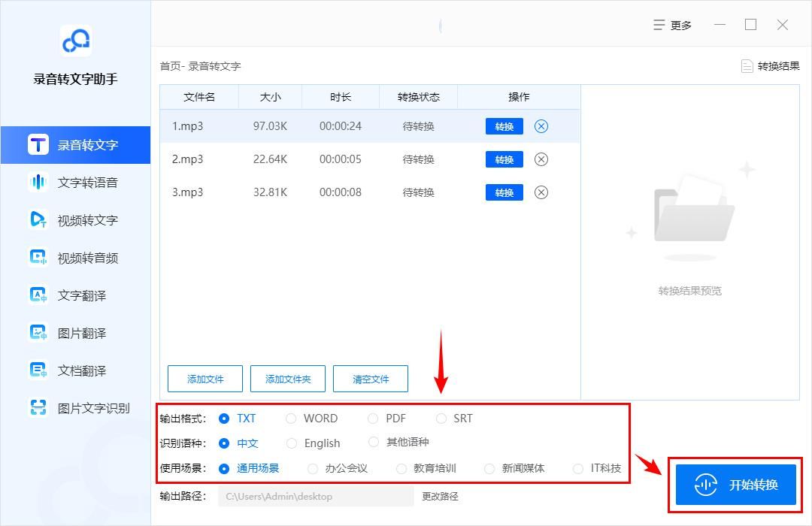Screen dimensions: 812x526
Task: Convert 1.mp3 with its 转换 button
Action: coord(504,126)
